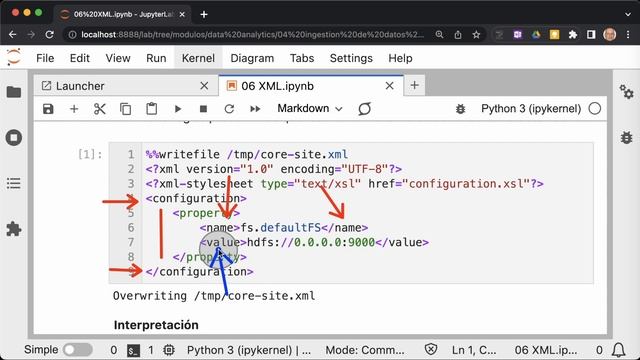This screenshot has width=640, height=360.
Task: Open the Diagram menu
Action: click(x=252, y=58)
